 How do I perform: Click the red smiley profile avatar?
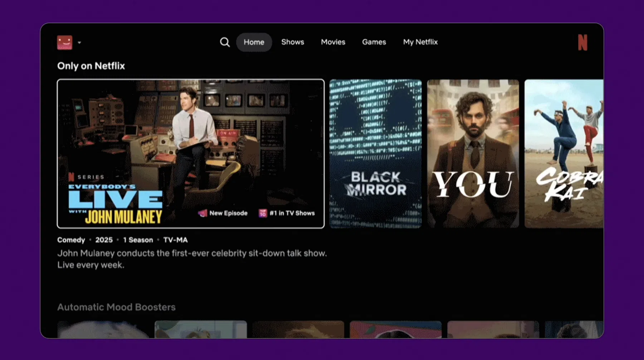[65, 43]
